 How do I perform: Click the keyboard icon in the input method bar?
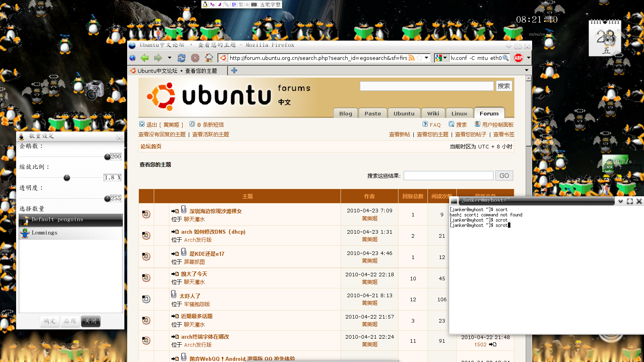254,4
